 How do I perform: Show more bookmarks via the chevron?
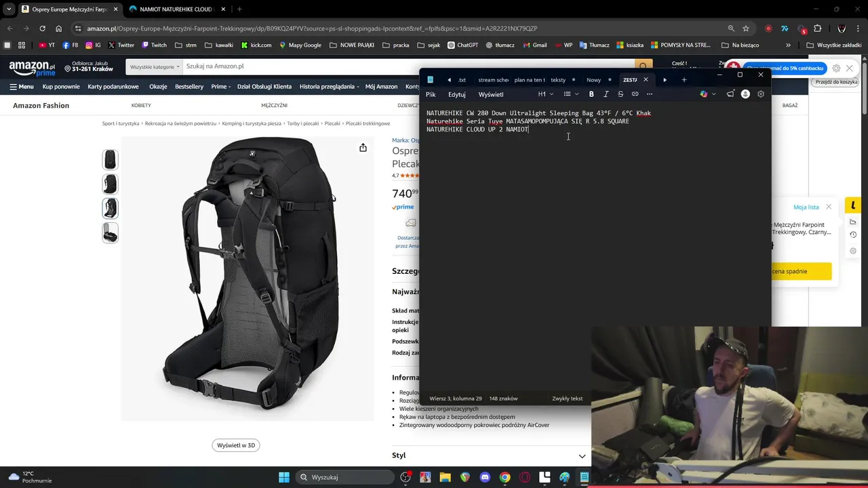788,45
